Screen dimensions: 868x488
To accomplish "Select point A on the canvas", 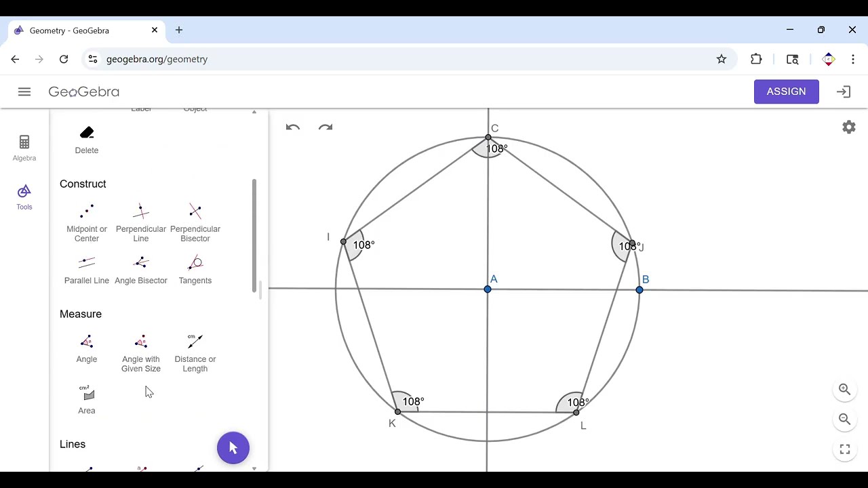I will [x=488, y=289].
